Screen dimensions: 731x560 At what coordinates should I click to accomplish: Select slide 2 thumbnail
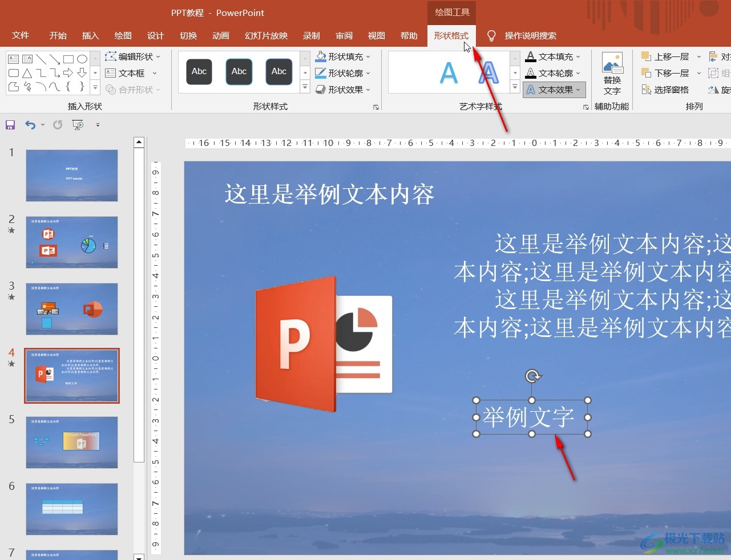tap(72, 242)
